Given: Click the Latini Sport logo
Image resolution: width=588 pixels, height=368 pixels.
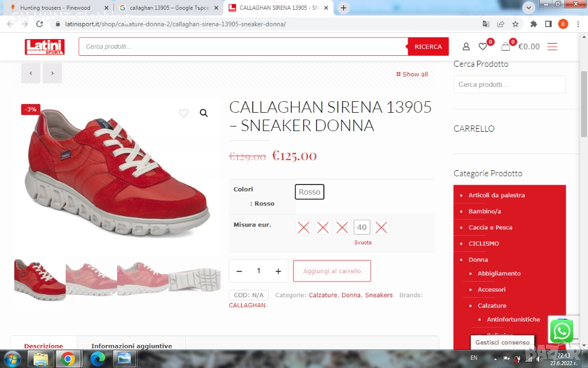Looking at the screenshot, I should [x=45, y=47].
